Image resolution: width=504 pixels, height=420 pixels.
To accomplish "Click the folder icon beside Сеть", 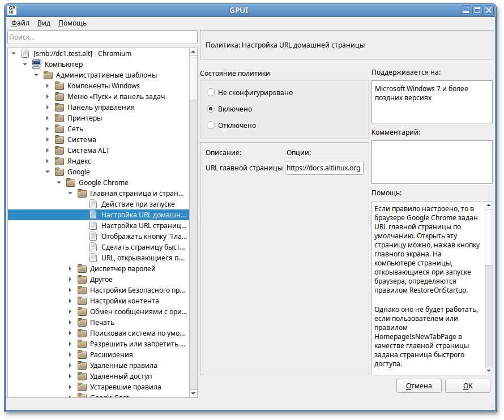I will [x=58, y=128].
